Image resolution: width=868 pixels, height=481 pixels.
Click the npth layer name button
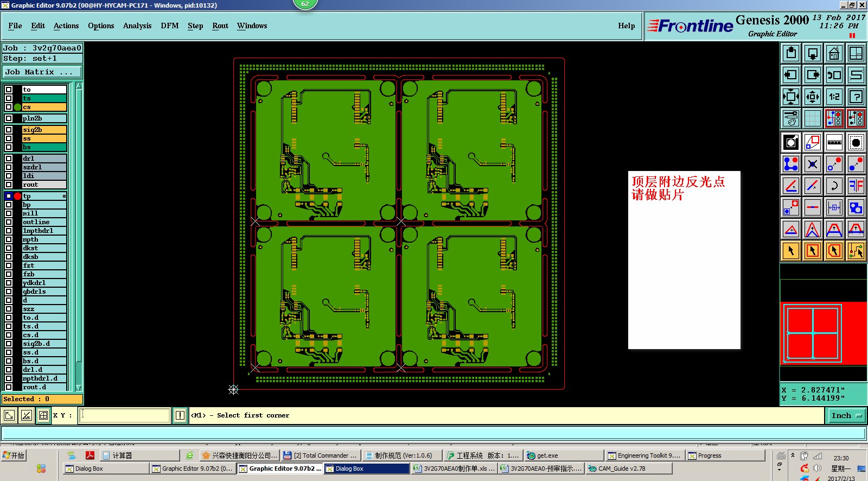coord(44,239)
